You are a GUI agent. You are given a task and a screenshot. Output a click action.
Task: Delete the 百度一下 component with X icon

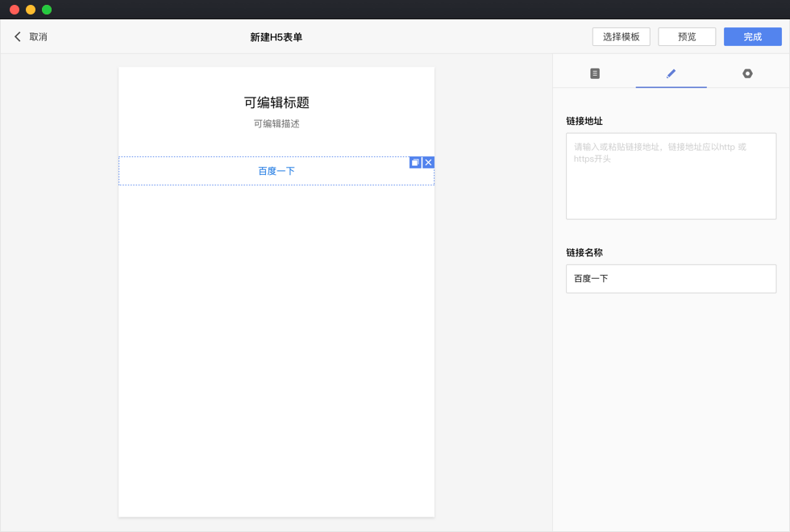point(428,163)
